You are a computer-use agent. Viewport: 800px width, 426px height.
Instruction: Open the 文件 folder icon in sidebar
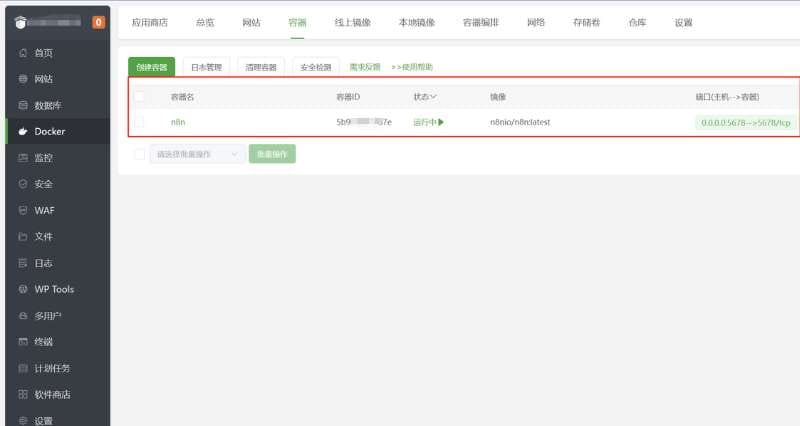coord(22,236)
